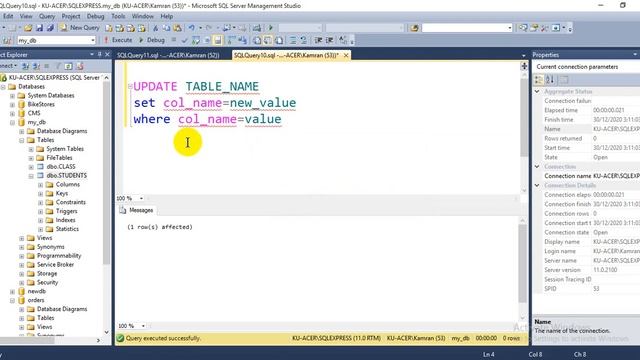Toggle IntelliSense Enabled button
The width and height of the screenshot is (640, 360).
[x=218, y=40]
